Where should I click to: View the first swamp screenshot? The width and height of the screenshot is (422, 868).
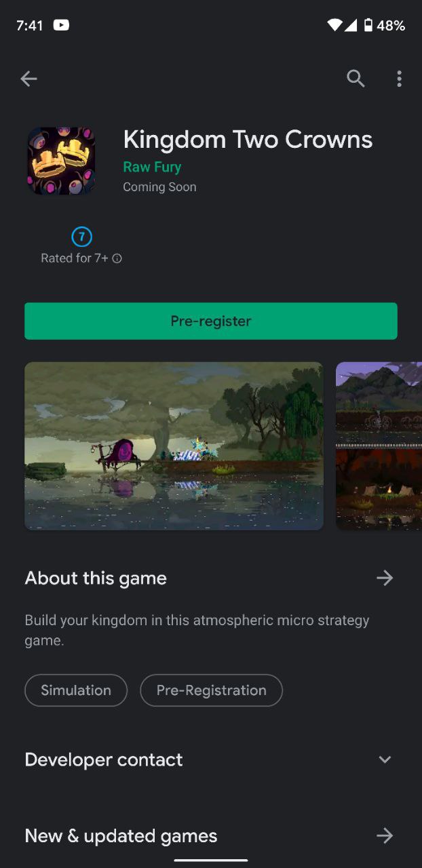tap(174, 446)
